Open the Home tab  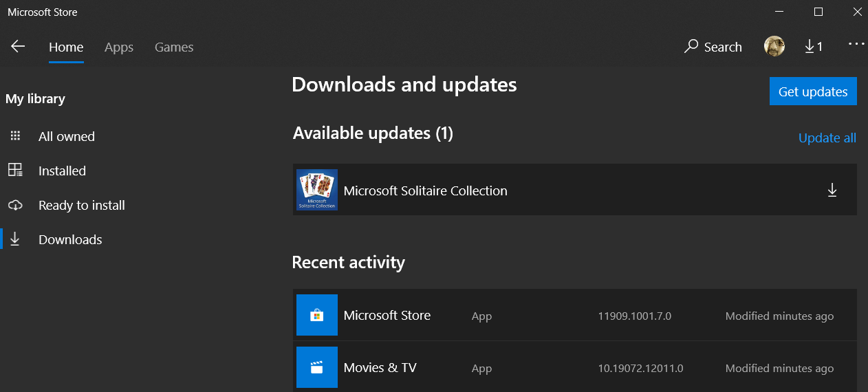coord(66,47)
